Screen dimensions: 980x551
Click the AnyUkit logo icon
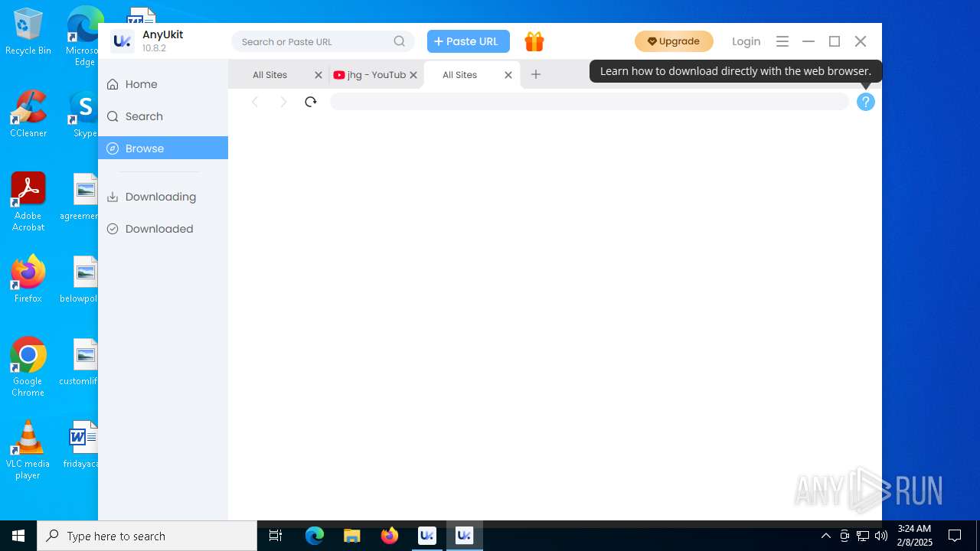tap(122, 41)
